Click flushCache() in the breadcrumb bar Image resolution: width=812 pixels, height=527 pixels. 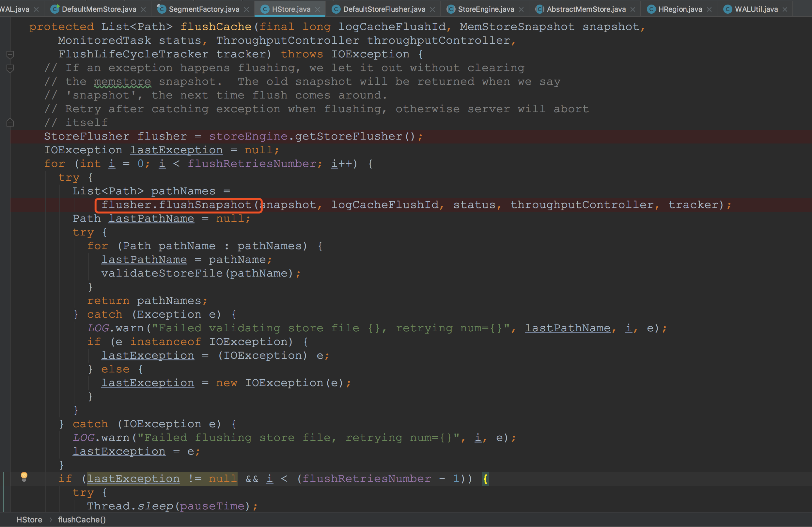point(82,519)
